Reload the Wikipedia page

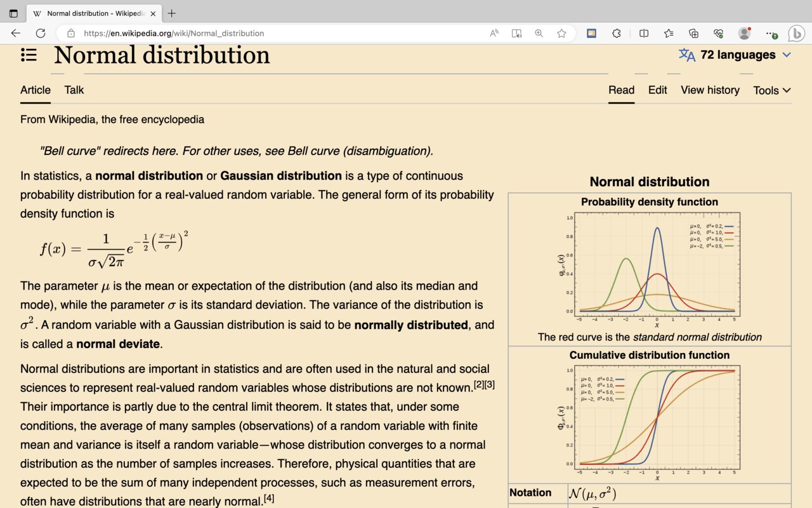click(x=41, y=33)
